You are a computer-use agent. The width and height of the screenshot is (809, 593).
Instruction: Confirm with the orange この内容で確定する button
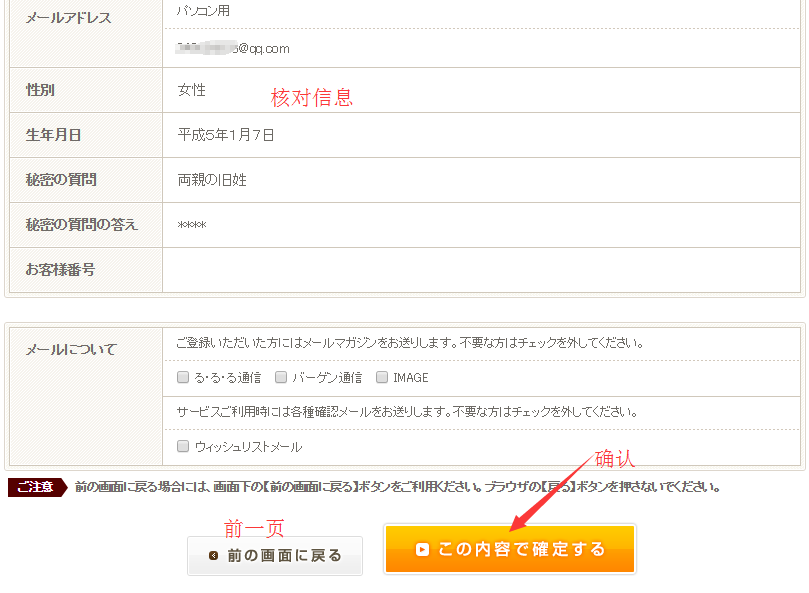click(x=509, y=549)
